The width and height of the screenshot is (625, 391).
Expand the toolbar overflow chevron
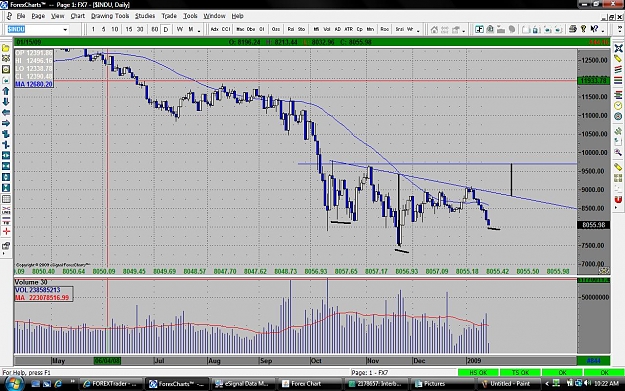(620, 29)
